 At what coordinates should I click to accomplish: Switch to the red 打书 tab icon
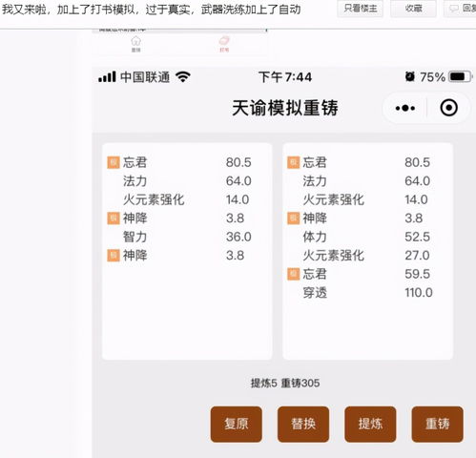[x=224, y=44]
